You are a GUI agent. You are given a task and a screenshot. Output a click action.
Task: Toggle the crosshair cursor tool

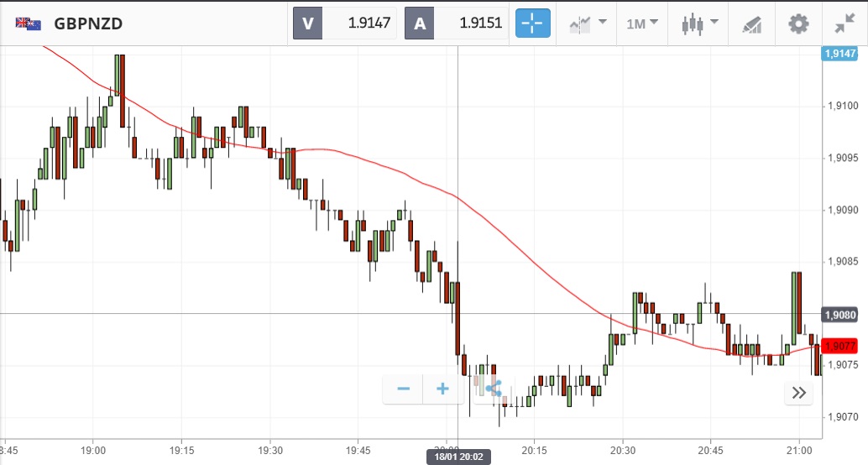pos(533,24)
